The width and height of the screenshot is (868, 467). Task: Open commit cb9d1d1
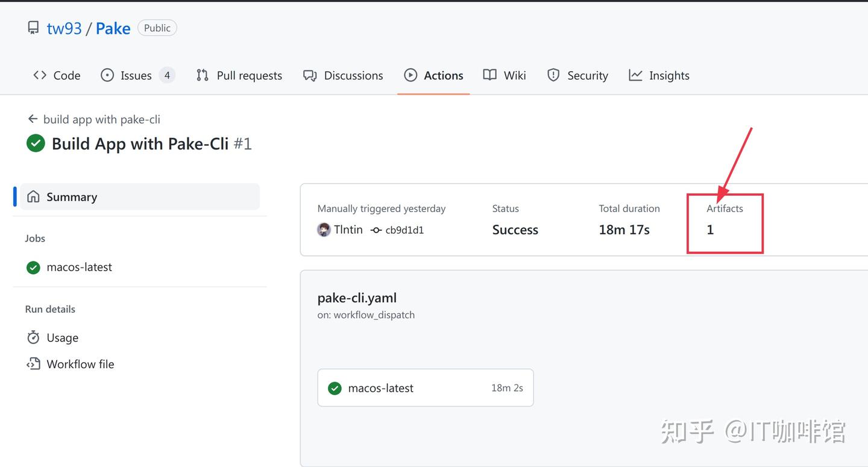[x=404, y=230]
